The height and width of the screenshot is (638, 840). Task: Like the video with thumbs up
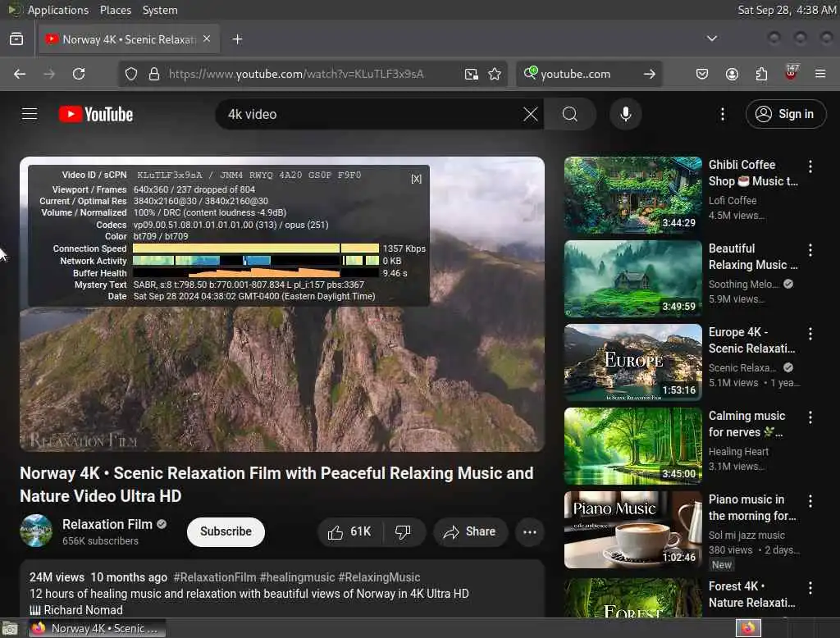click(350, 532)
